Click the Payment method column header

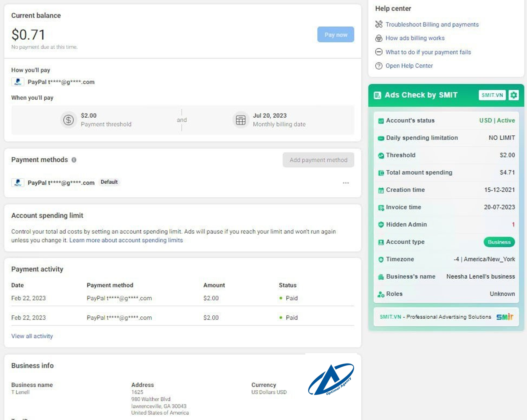point(110,285)
